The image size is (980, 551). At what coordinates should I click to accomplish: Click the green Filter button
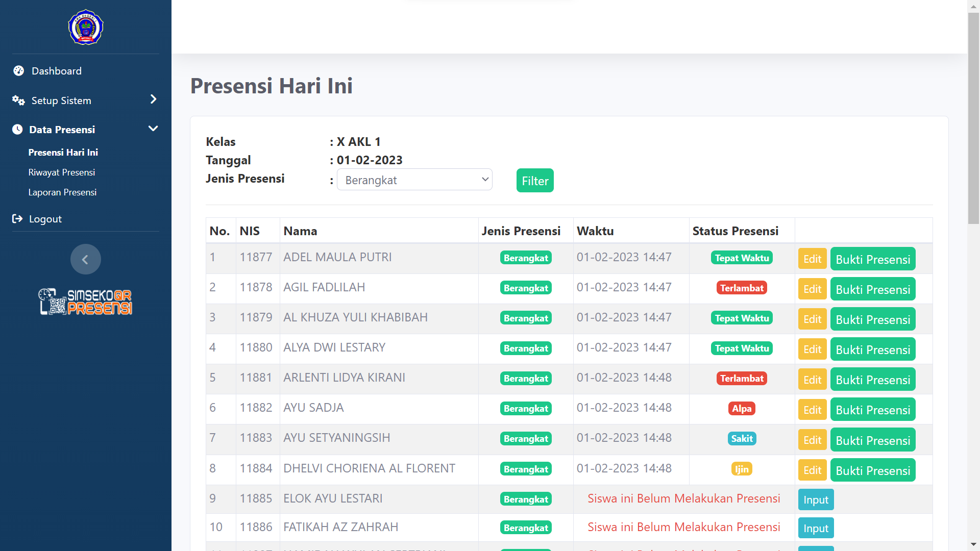pyautogui.click(x=535, y=181)
